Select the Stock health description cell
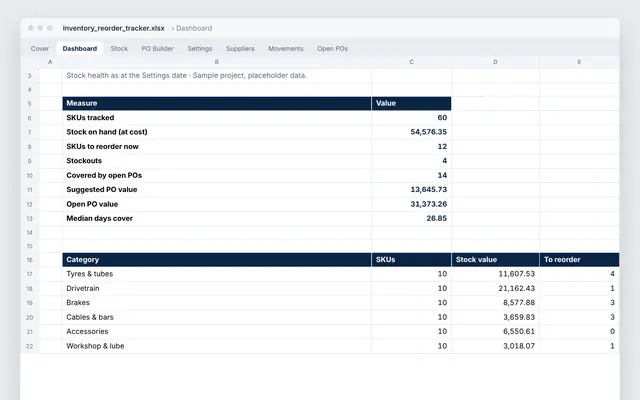 [217, 76]
